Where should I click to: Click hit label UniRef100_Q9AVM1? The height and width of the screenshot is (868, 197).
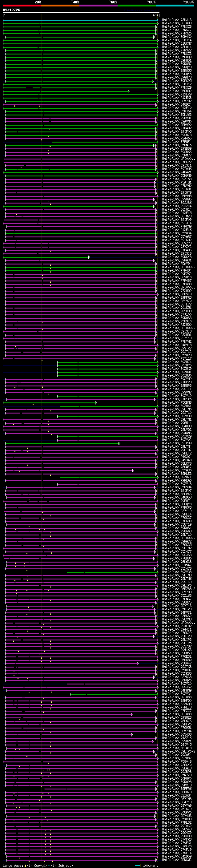[177, 118]
